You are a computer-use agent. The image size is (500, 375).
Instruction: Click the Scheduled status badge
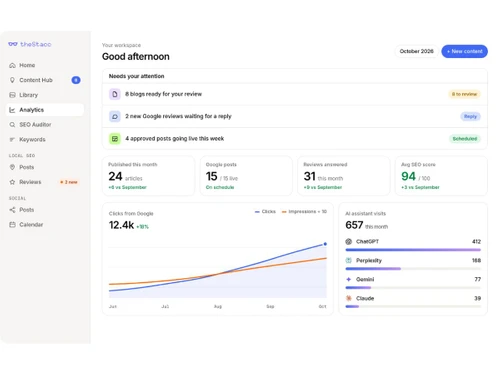[x=465, y=139]
